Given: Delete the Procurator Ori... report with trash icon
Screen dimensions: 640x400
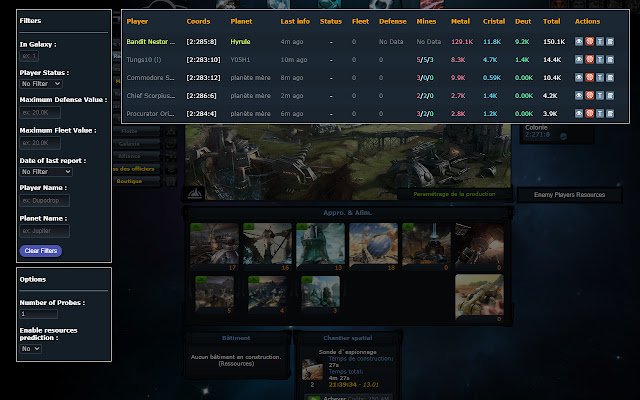Looking at the screenshot, I should [610, 113].
